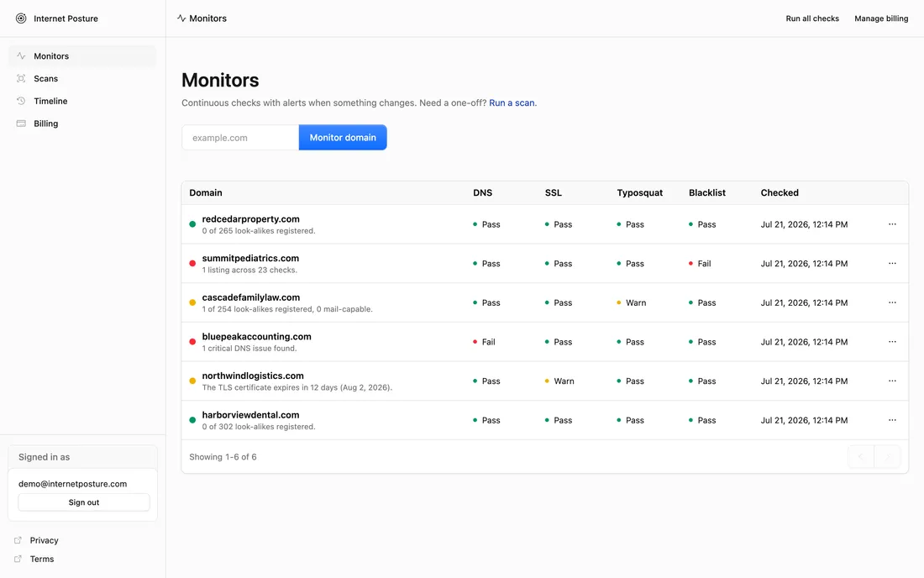Click the Monitor domain button
The width and height of the screenshot is (924, 578).
coord(343,137)
